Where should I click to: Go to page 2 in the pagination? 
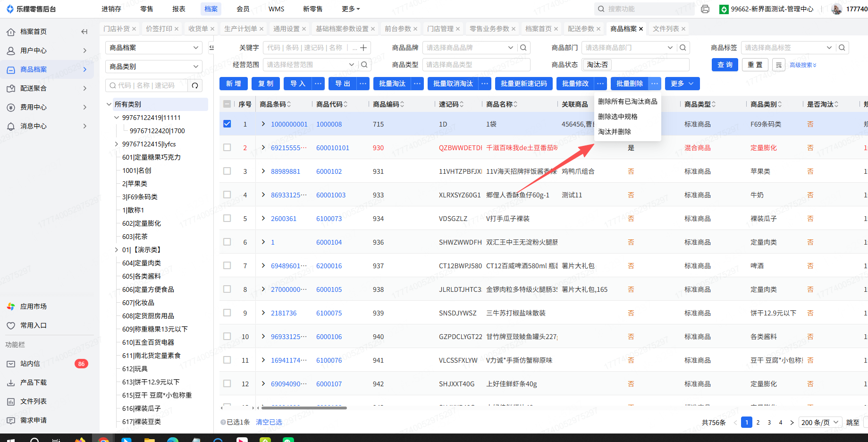pos(758,423)
